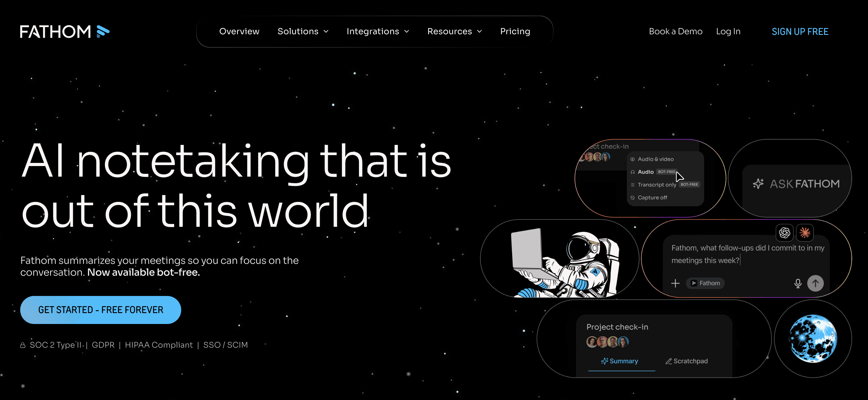The width and height of the screenshot is (868, 400).
Task: Click the sparkle icon beside ASK FATHOM
Action: pyautogui.click(x=758, y=183)
